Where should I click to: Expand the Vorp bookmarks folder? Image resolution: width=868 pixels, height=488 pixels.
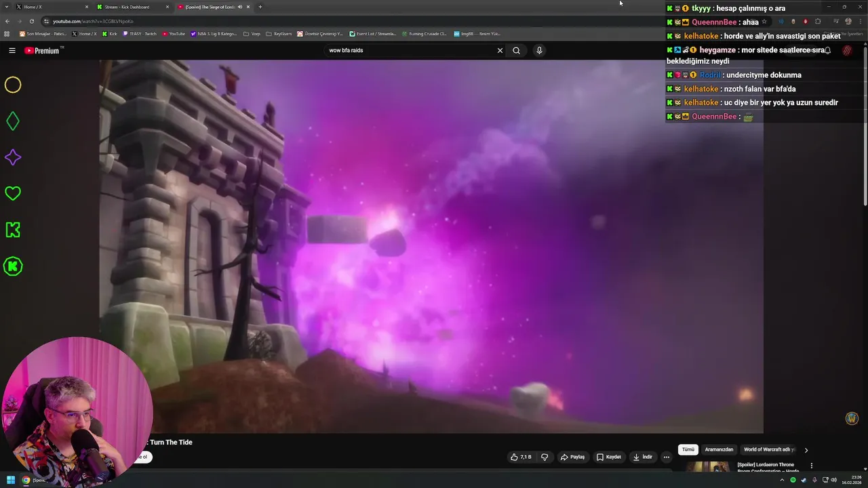pos(252,33)
